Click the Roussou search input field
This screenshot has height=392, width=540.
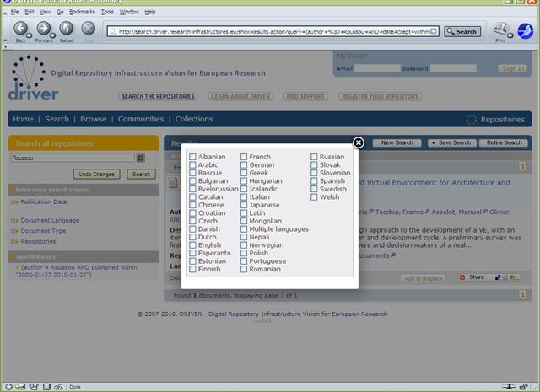[73, 158]
